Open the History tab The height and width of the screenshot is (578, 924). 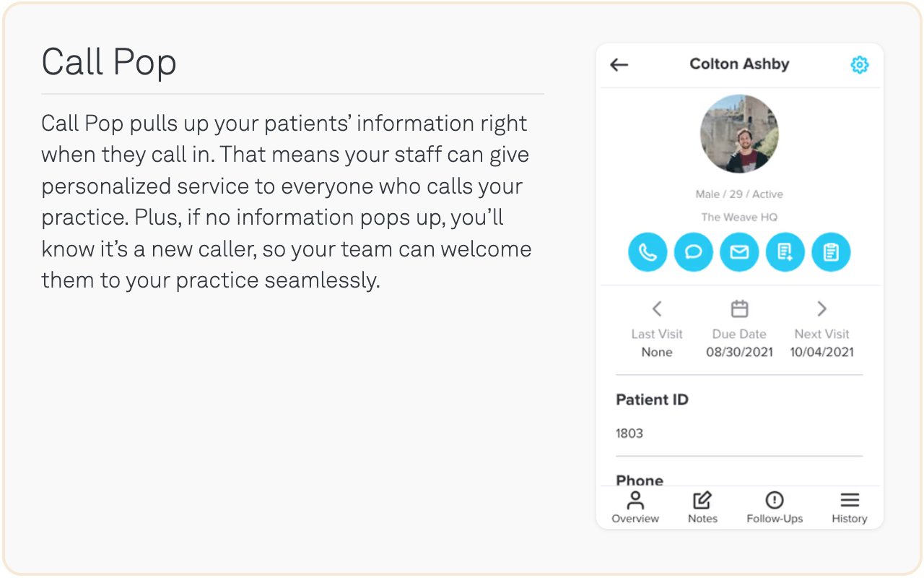850,507
